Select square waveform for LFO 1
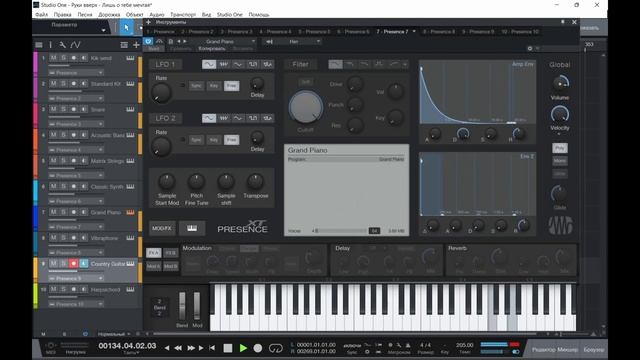 pyautogui.click(x=253, y=64)
